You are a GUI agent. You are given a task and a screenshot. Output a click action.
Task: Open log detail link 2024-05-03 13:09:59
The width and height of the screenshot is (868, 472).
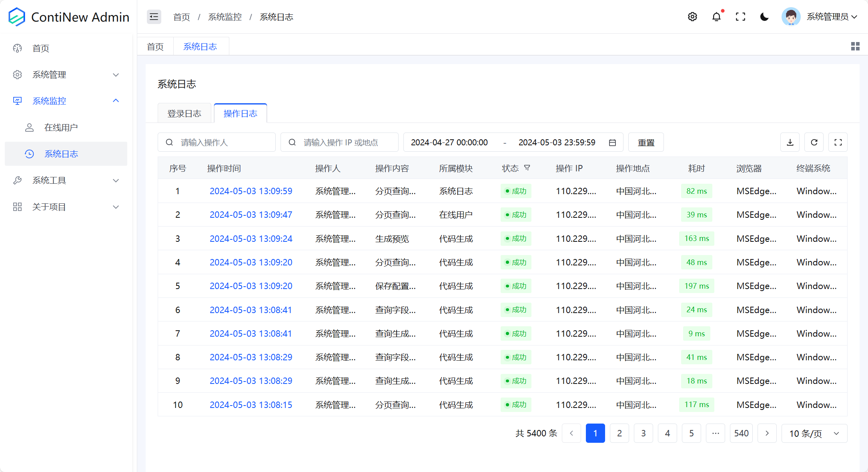click(x=251, y=191)
